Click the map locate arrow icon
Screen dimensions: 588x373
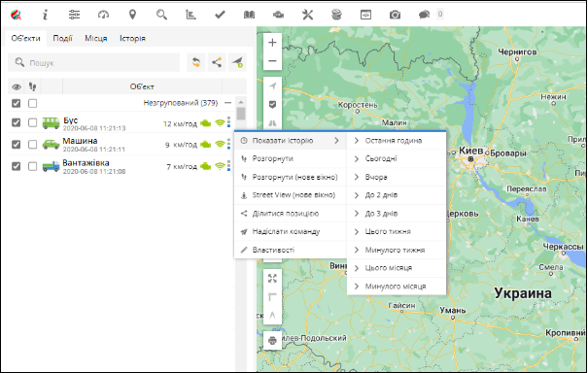(273, 85)
